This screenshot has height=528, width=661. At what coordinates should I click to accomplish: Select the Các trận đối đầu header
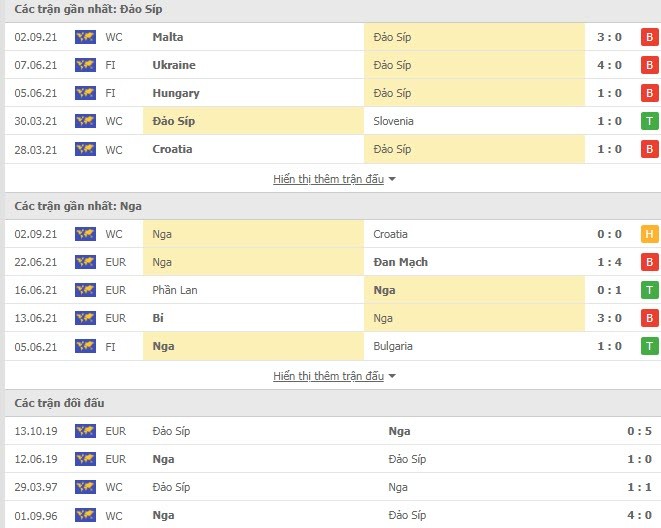[59, 403]
